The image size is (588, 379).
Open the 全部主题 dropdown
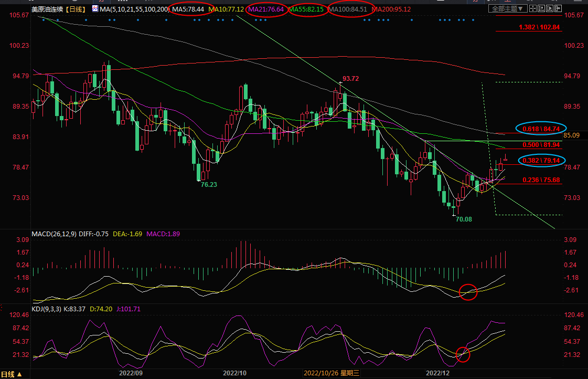pos(508,9)
